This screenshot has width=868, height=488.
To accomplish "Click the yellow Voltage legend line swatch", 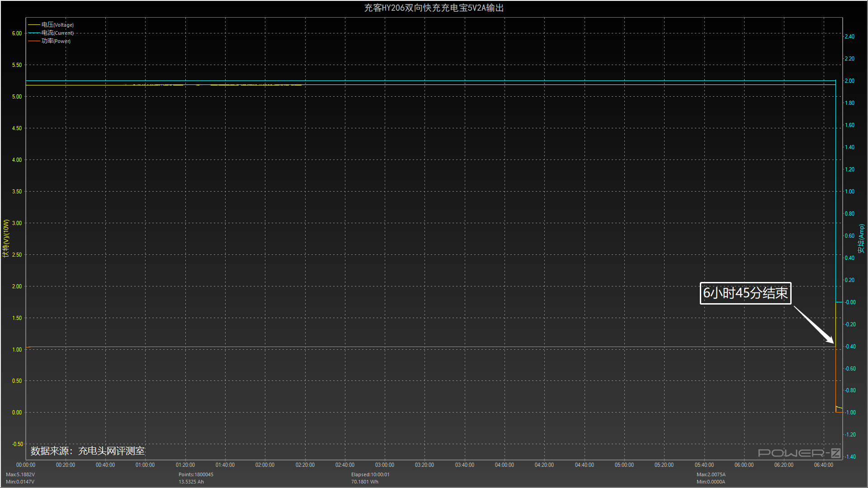I will coord(34,25).
